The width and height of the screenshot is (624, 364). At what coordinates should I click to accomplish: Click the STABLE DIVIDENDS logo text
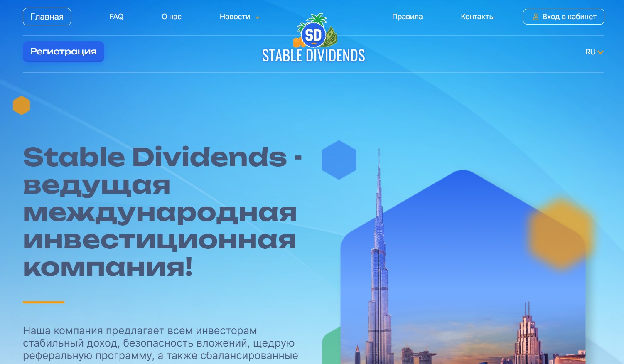point(314,56)
